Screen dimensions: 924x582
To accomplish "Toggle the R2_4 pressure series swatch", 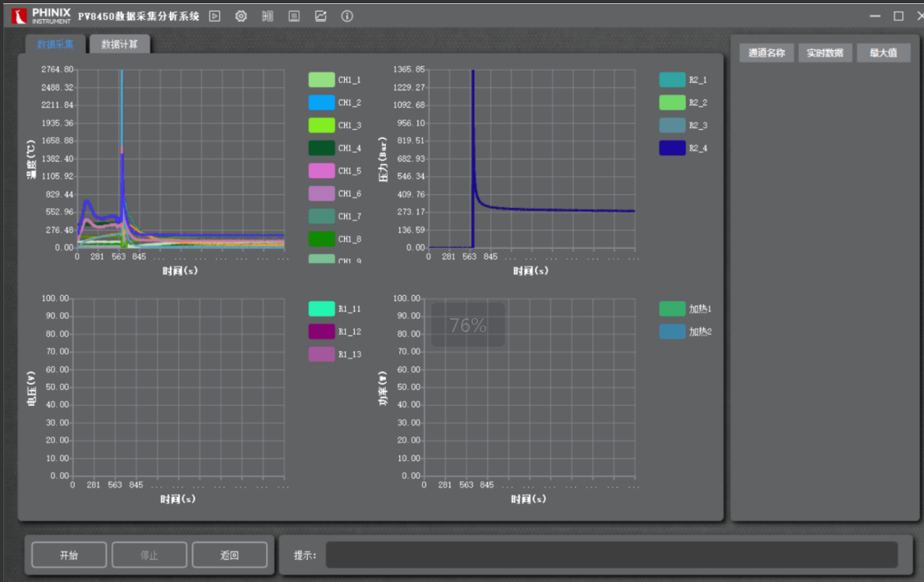I will pos(672,148).
